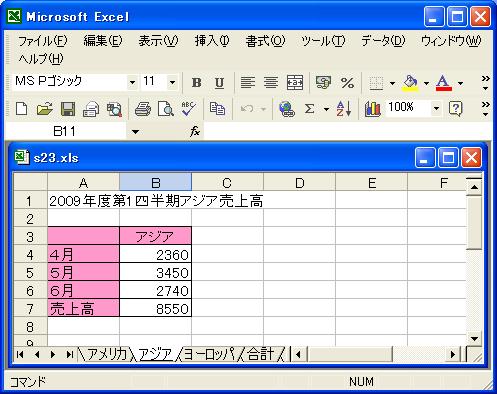Select cell B7 containing 8550
Screen dimensions: 497x394
[x=155, y=308]
